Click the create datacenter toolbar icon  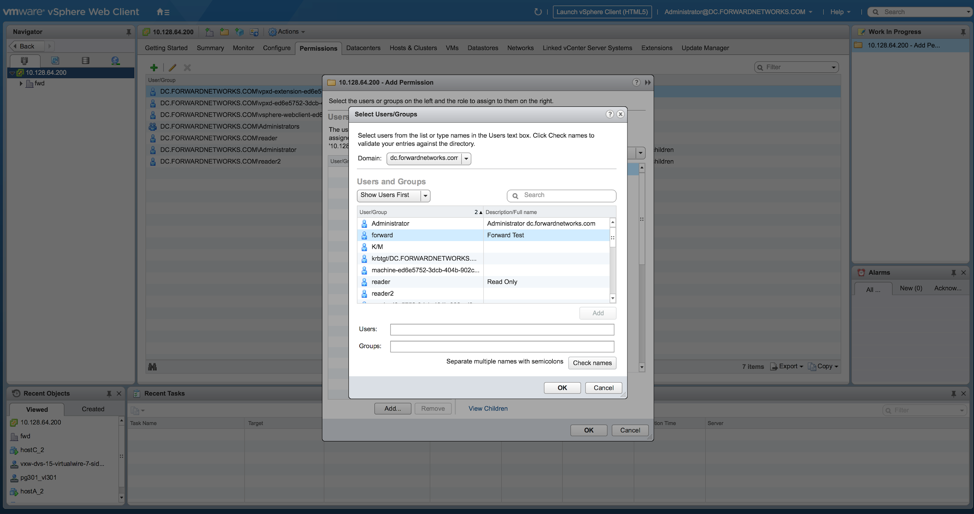click(209, 32)
